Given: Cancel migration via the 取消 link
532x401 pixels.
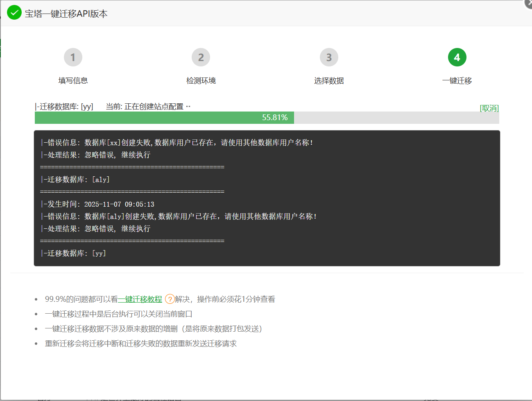Looking at the screenshot, I should tap(490, 108).
